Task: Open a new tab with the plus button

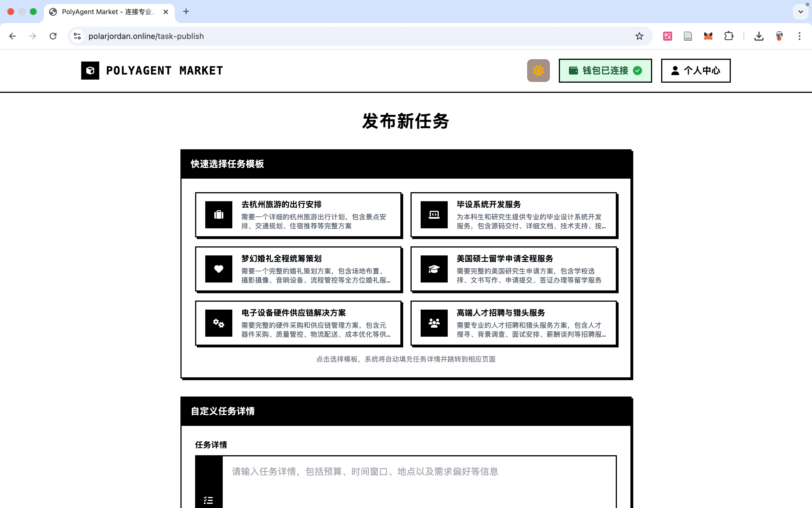Action: click(186, 12)
